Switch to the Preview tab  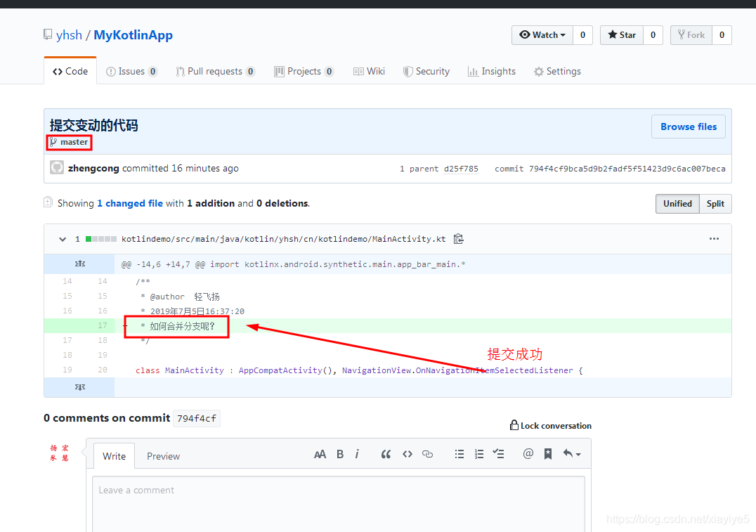pyautogui.click(x=164, y=456)
